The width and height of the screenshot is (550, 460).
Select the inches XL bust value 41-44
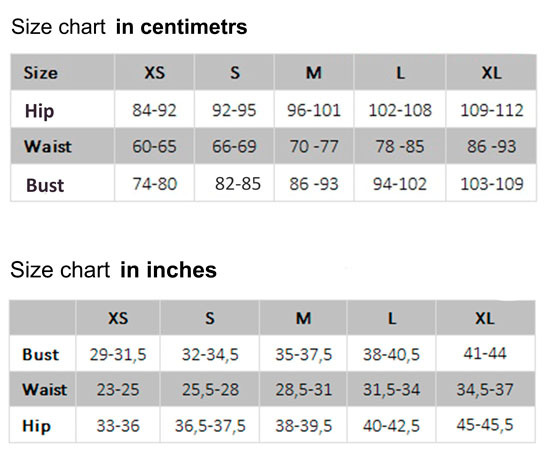(x=485, y=353)
